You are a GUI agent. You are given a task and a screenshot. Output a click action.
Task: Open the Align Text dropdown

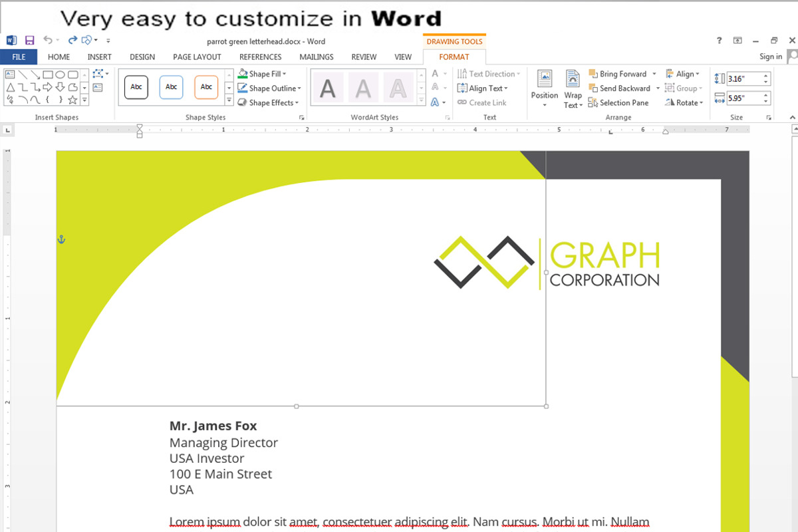coord(483,88)
